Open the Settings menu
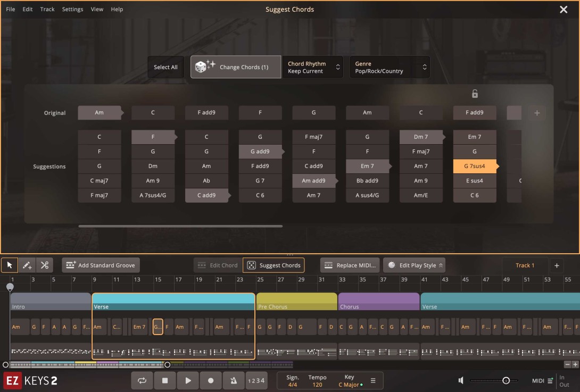The width and height of the screenshot is (580, 392). click(x=72, y=9)
